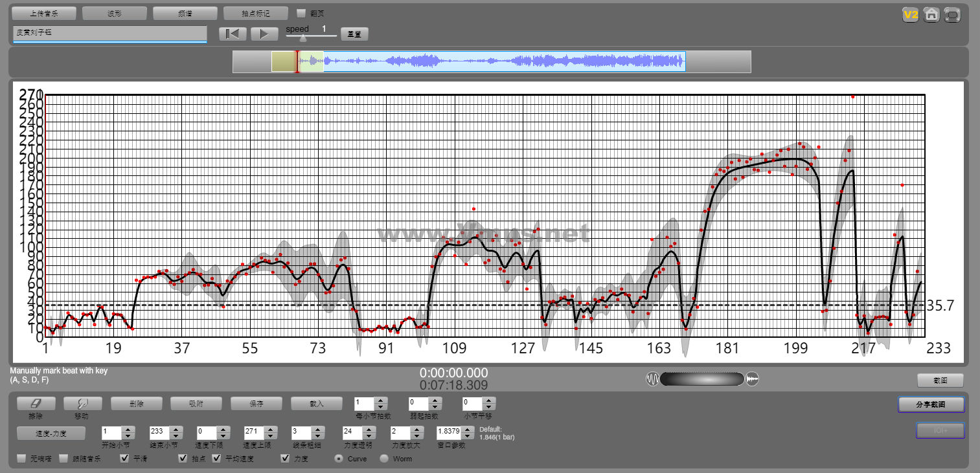980x473 pixels.
Task: Select the Curve radio button
Action: click(339, 459)
